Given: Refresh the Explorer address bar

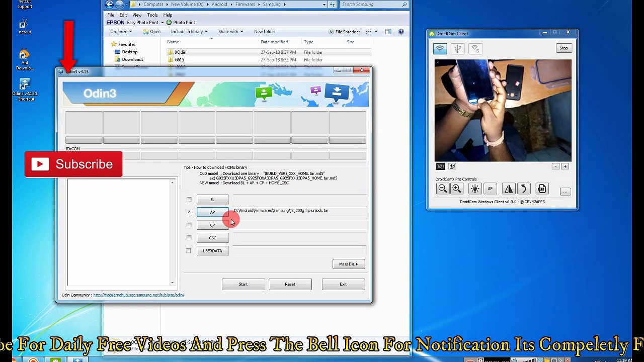Looking at the screenshot, I should pyautogui.click(x=333, y=5).
